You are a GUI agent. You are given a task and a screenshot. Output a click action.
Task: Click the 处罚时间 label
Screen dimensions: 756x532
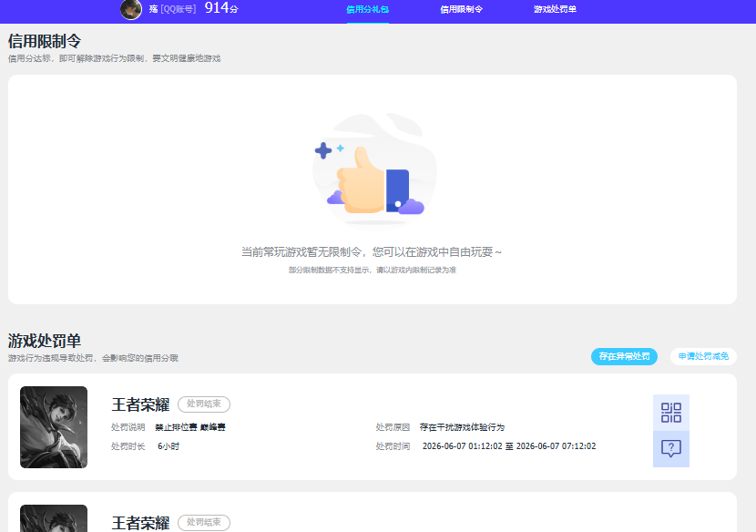[x=393, y=446]
